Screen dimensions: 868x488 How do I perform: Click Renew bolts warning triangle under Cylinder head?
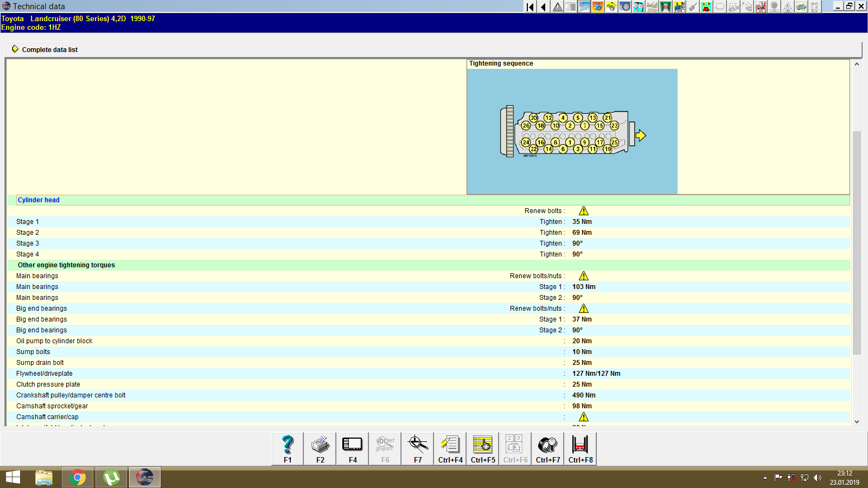tap(584, 211)
